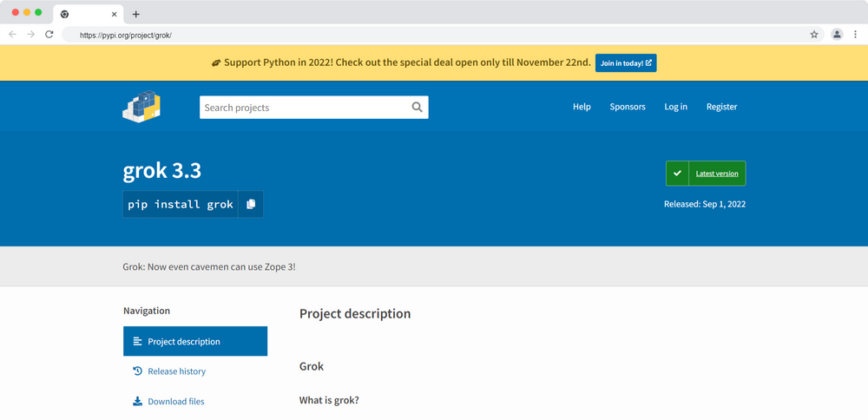The image size is (868, 420).
Task: Open the Help link
Action: tap(582, 107)
